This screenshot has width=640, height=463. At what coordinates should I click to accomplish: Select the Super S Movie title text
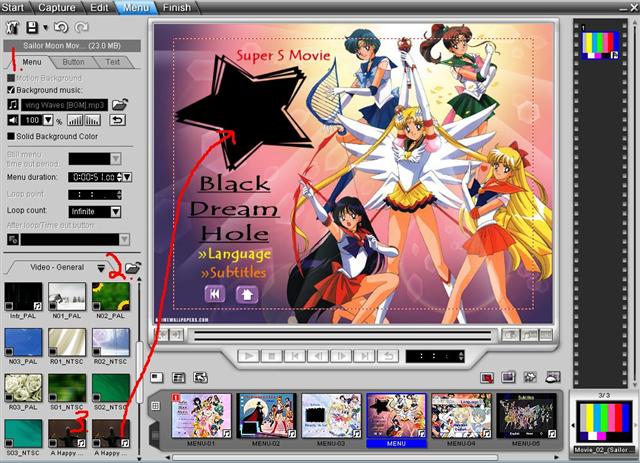(x=283, y=55)
